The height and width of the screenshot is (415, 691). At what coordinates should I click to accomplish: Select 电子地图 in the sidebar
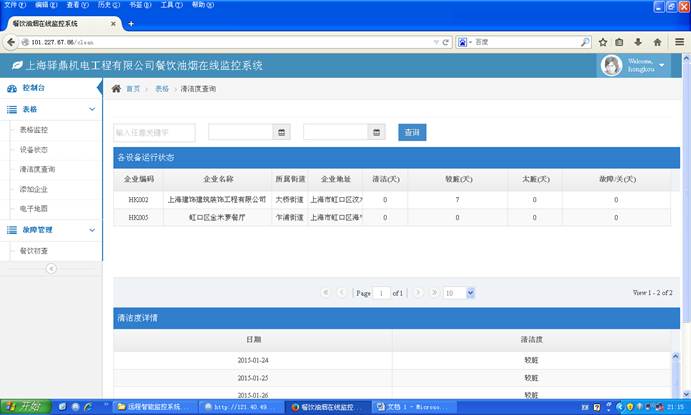click(x=34, y=209)
